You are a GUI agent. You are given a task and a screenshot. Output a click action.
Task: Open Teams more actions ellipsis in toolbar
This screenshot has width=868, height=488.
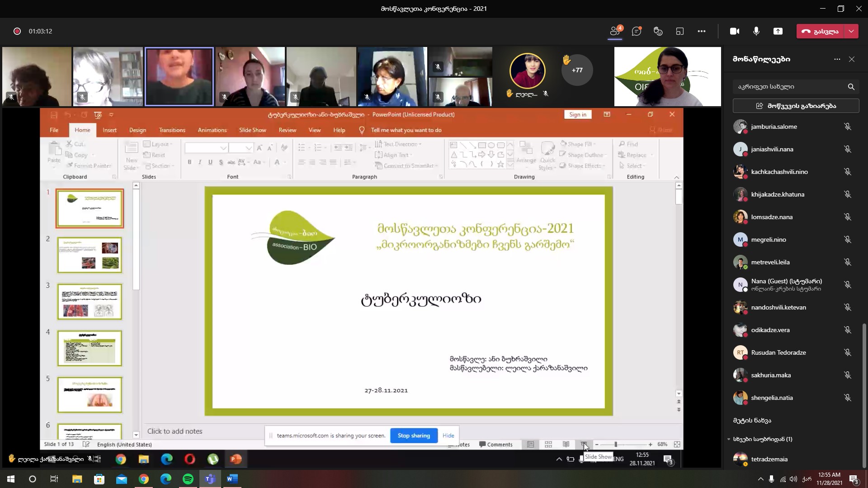click(702, 31)
